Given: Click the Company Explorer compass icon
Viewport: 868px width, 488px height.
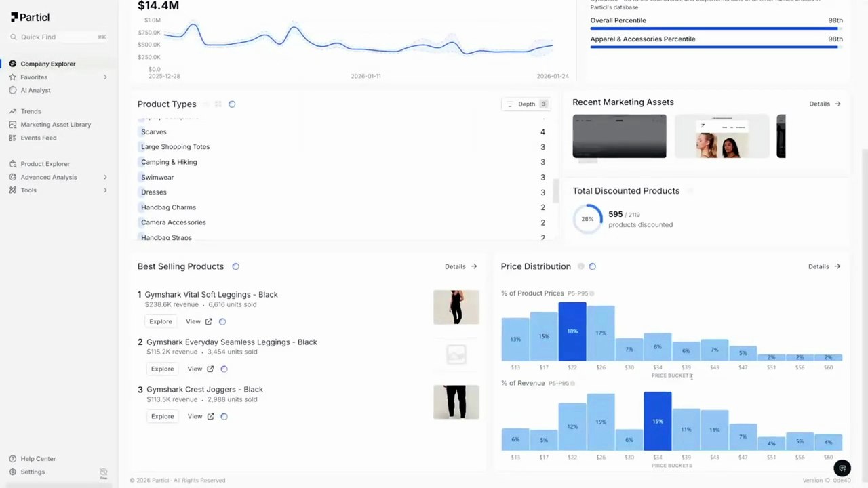Looking at the screenshot, I should pyautogui.click(x=13, y=64).
